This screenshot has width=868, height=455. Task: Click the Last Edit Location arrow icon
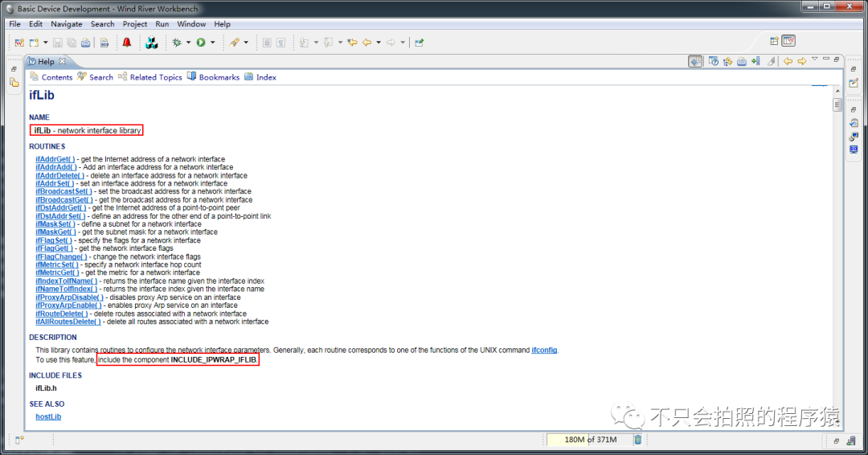[x=352, y=43]
